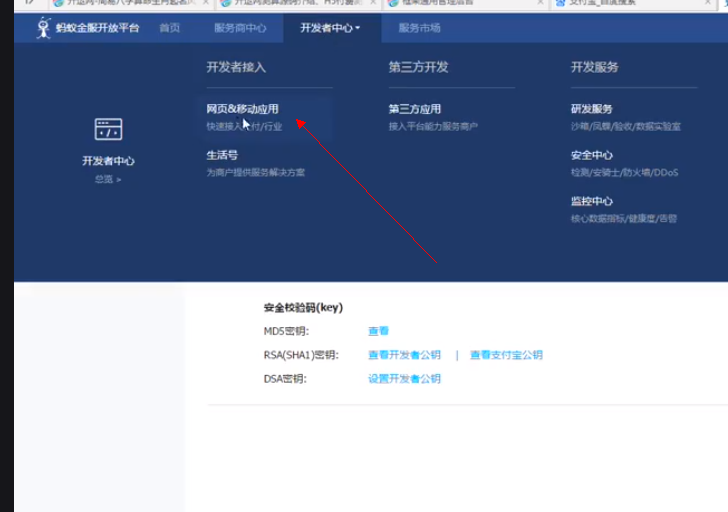Open the 总览 overview link

click(x=108, y=179)
